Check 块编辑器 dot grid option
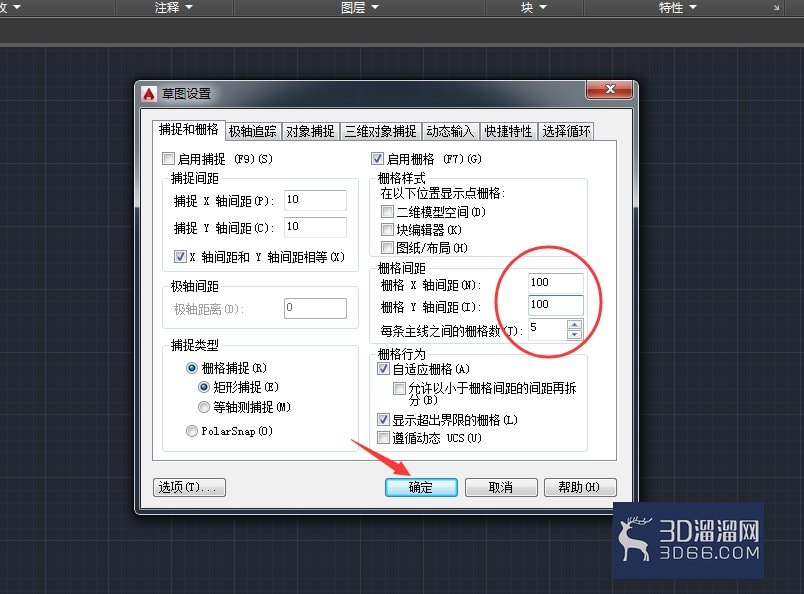Screen dimensions: 804x594 pos(388,229)
